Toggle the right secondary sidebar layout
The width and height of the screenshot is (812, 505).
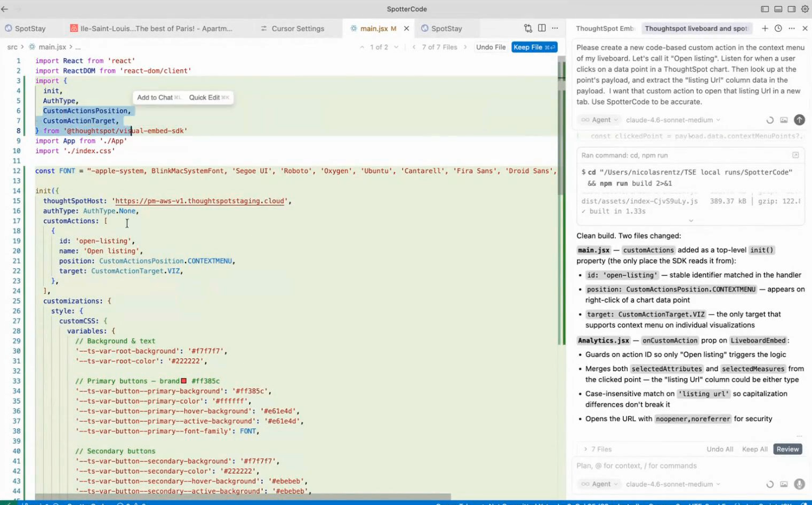click(792, 9)
